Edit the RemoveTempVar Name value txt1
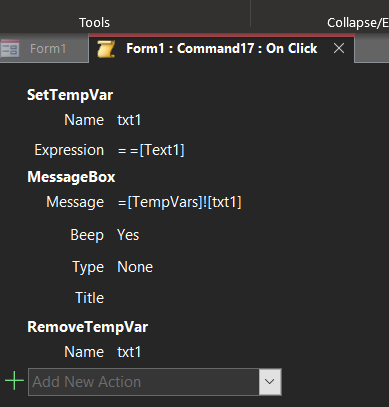 pos(129,352)
